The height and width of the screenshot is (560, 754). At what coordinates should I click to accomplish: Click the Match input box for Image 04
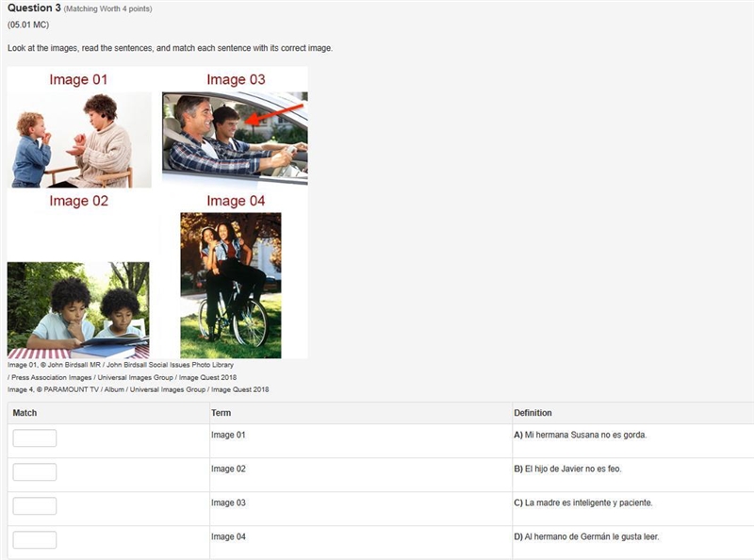click(x=35, y=540)
